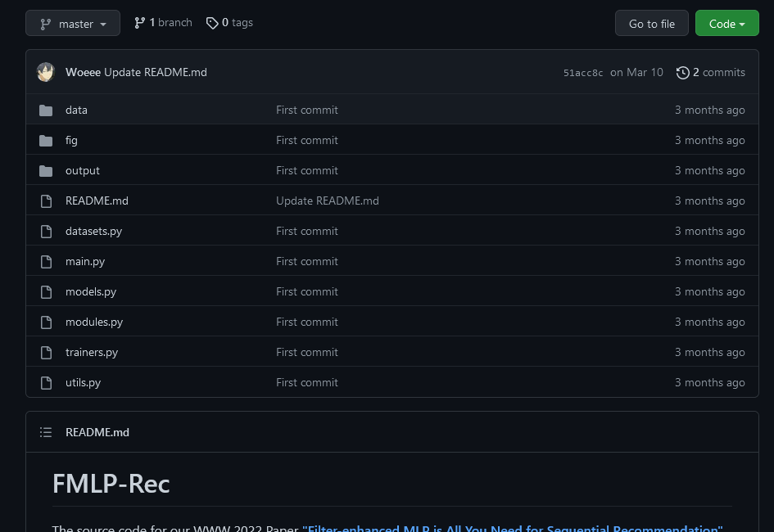Click the file icon for main.py
The image size is (774, 532).
[46, 262]
